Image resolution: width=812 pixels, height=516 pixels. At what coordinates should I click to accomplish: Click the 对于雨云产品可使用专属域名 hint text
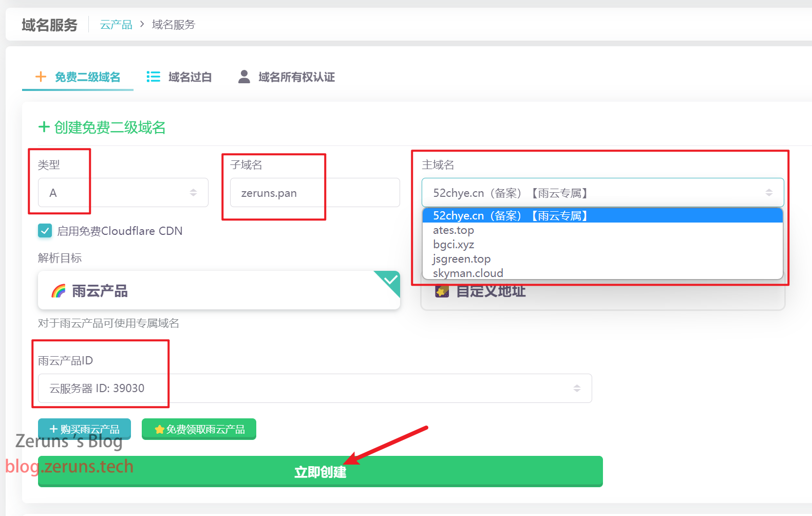click(108, 323)
